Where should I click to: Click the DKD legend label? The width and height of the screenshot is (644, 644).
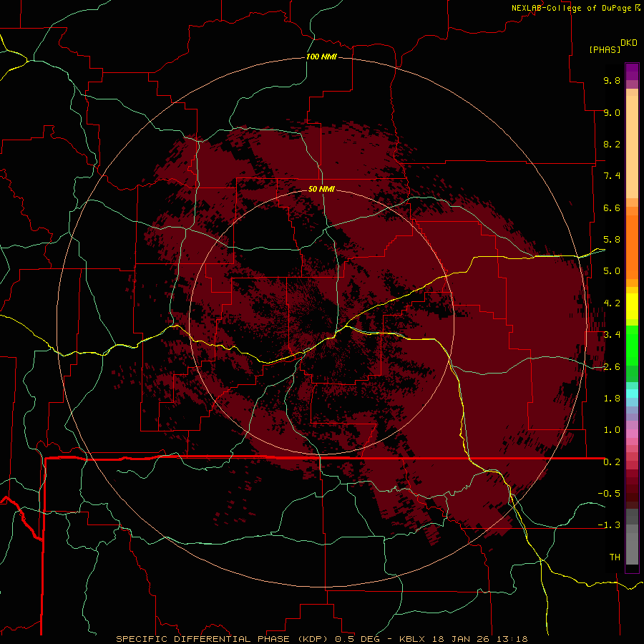(629, 43)
